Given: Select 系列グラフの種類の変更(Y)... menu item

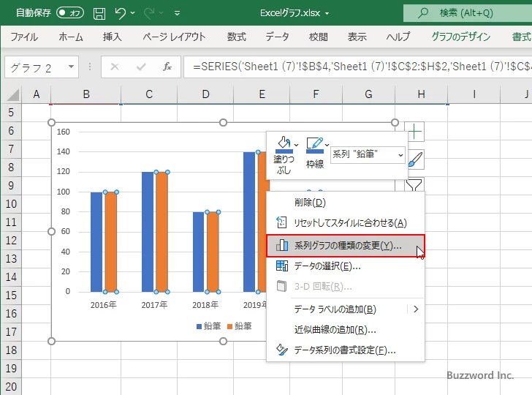Looking at the screenshot, I should [346, 246].
